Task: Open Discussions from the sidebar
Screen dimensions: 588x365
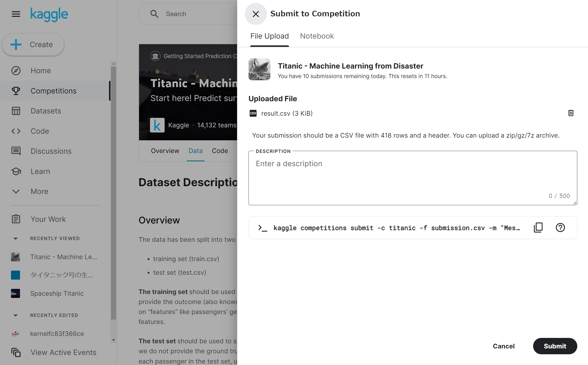Action: 51,151
